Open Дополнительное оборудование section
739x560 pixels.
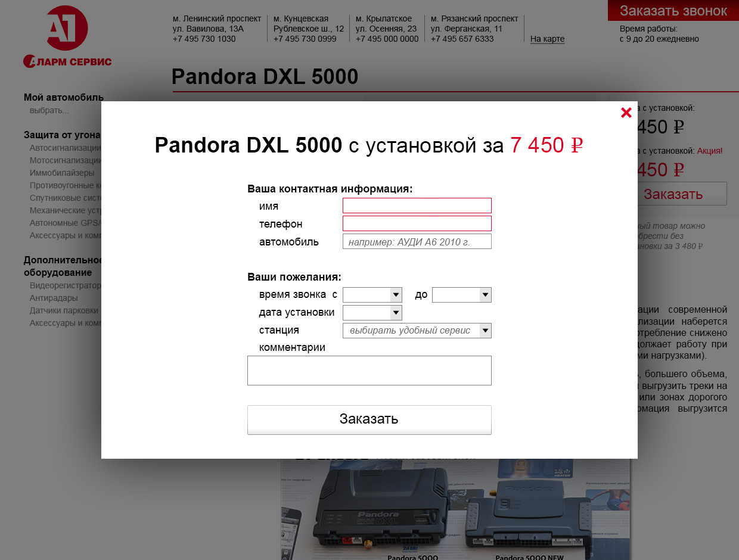point(64,266)
